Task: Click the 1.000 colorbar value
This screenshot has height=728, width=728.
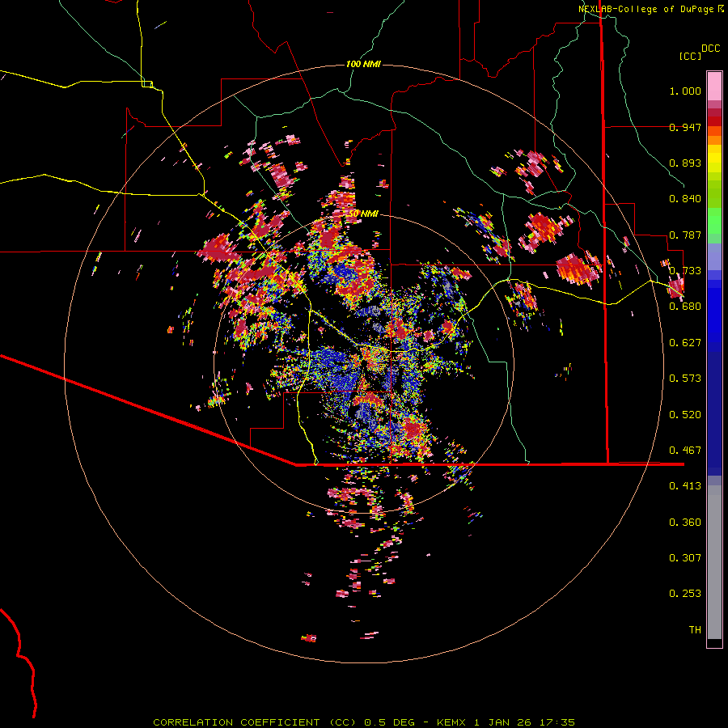Action: pos(685,91)
